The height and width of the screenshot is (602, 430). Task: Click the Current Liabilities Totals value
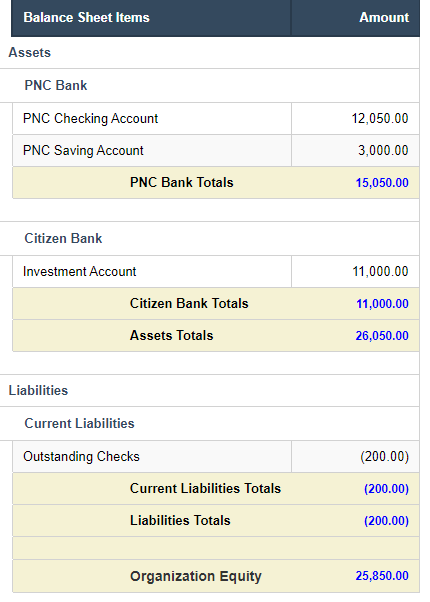click(x=386, y=489)
